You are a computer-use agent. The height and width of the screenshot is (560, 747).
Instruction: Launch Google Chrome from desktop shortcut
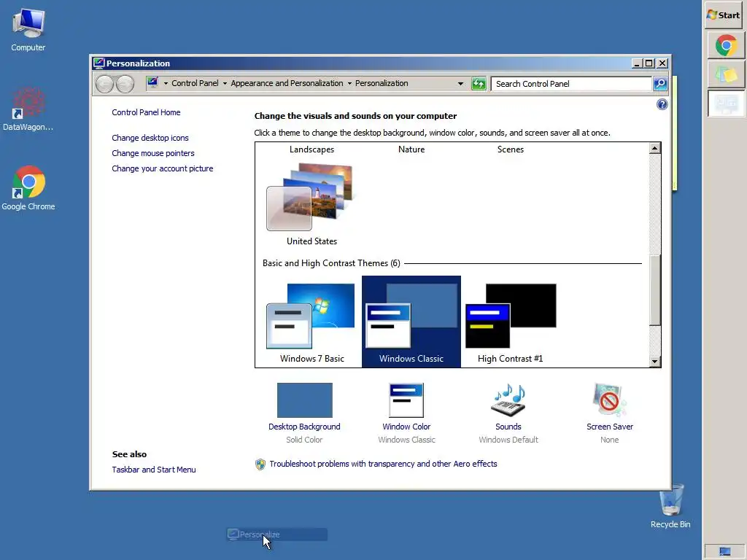pyautogui.click(x=28, y=188)
